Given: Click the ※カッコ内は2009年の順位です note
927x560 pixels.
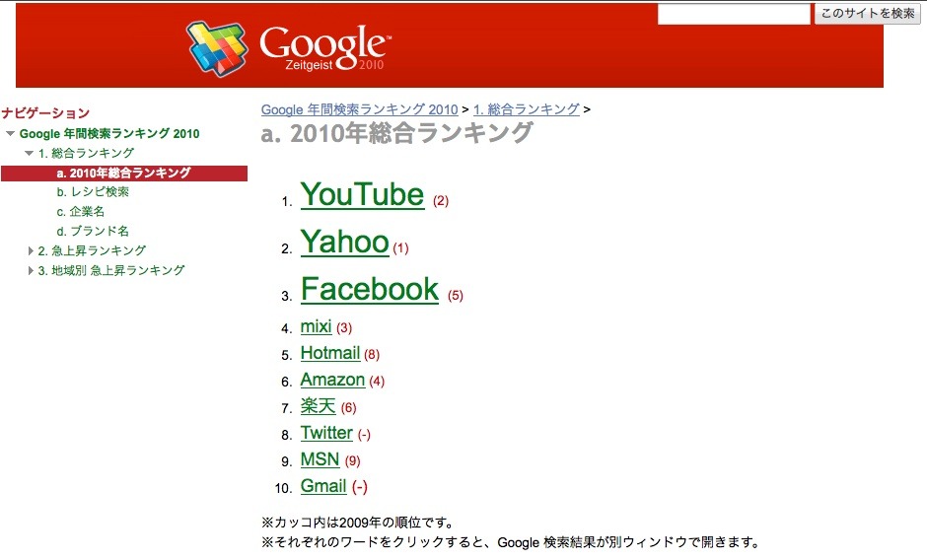Looking at the screenshot, I should pos(359,523).
